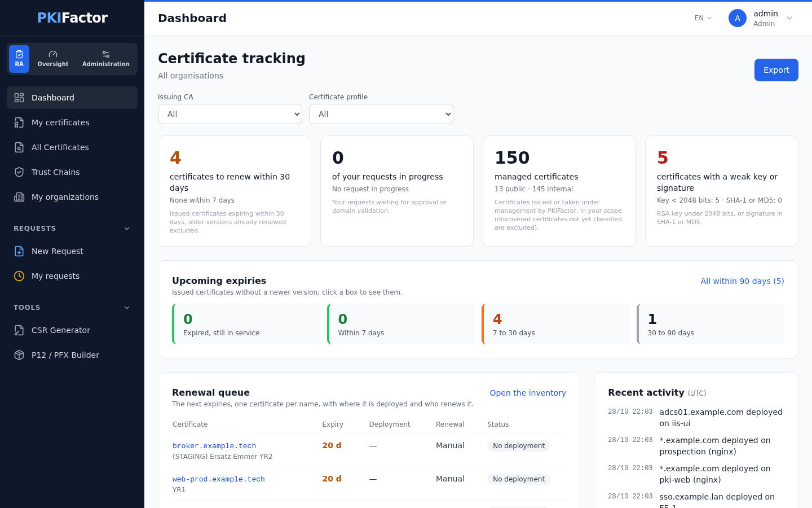Open New Request page

tap(72, 251)
